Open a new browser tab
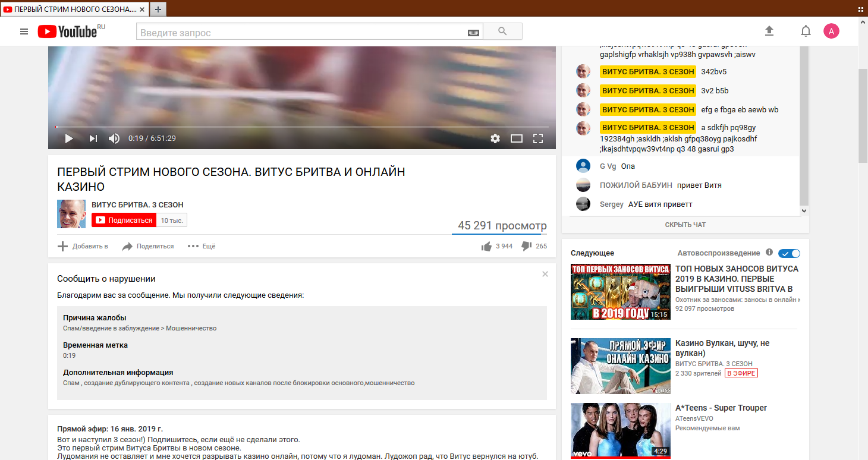This screenshot has width=868, height=460. 158,9
